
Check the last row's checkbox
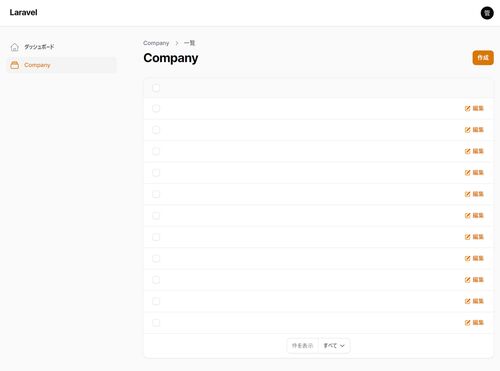coord(156,323)
